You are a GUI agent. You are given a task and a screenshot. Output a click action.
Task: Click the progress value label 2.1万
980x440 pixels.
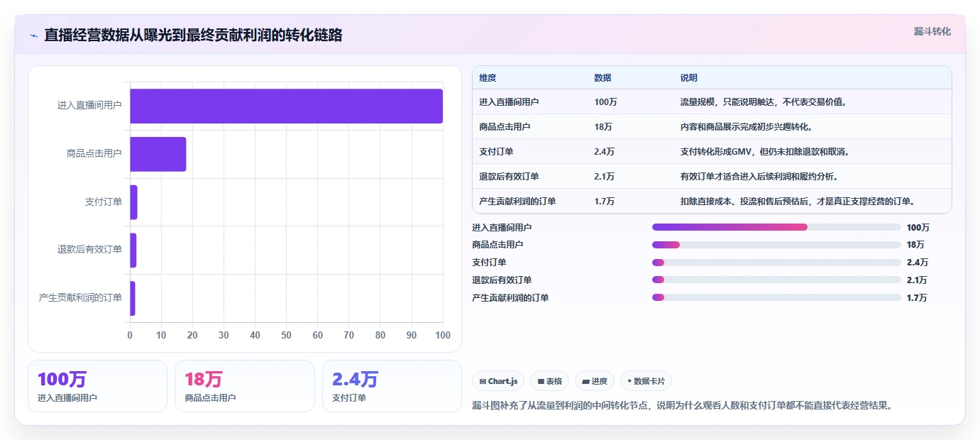click(917, 280)
